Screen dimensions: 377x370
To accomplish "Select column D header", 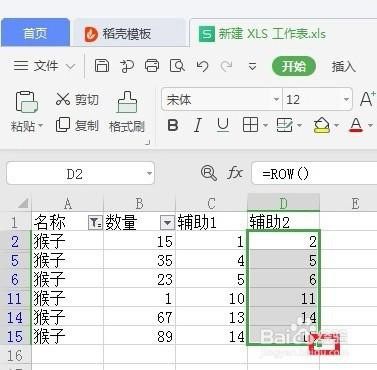I will pos(283,203).
